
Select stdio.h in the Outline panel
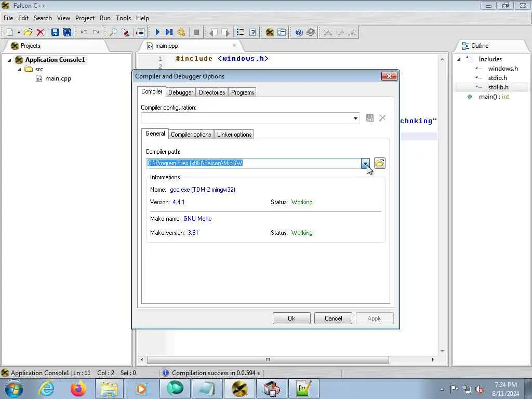click(497, 78)
